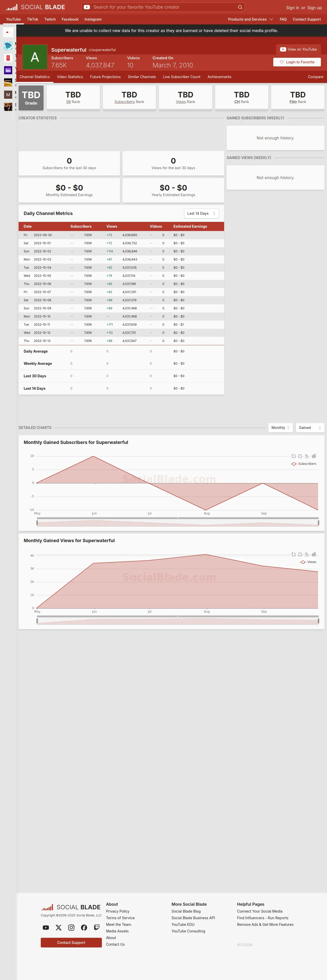Click the search magnifier icon in header
327x980 pixels.
tap(240, 7)
